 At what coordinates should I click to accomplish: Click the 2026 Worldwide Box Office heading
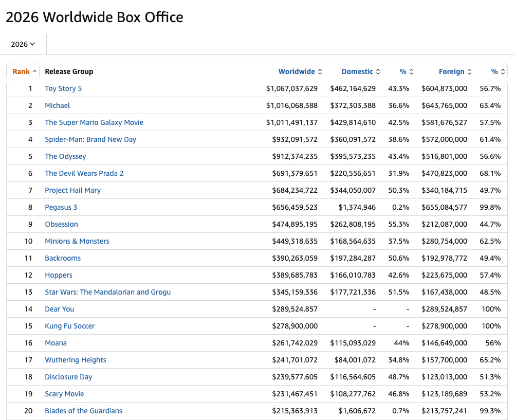pos(95,17)
